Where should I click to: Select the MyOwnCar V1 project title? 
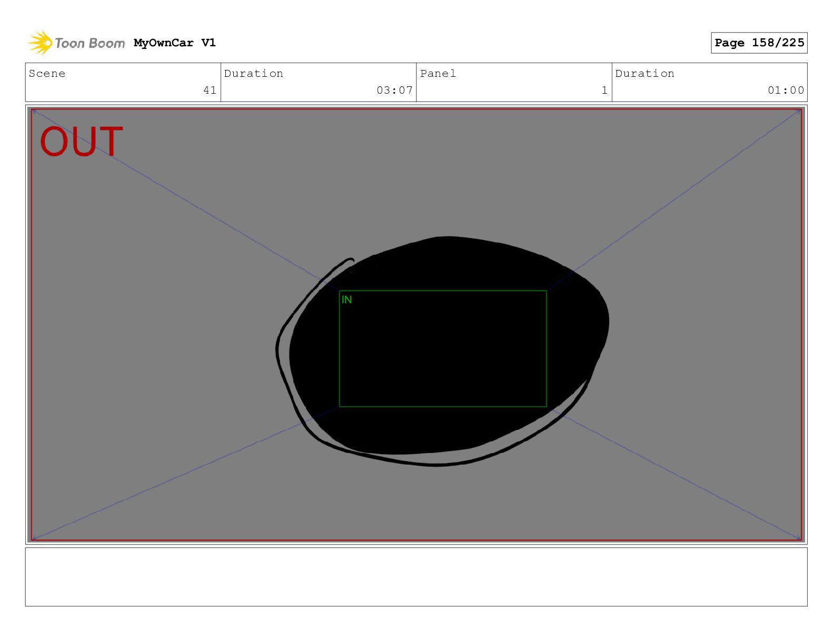coord(175,43)
